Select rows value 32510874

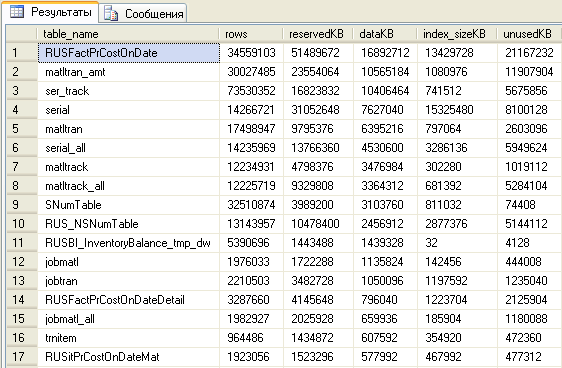pyautogui.click(x=252, y=205)
